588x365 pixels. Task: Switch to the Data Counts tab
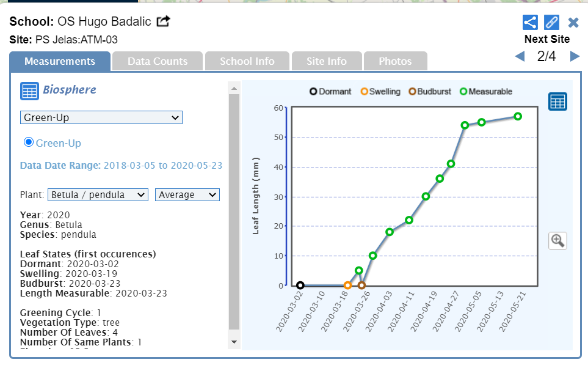(158, 61)
